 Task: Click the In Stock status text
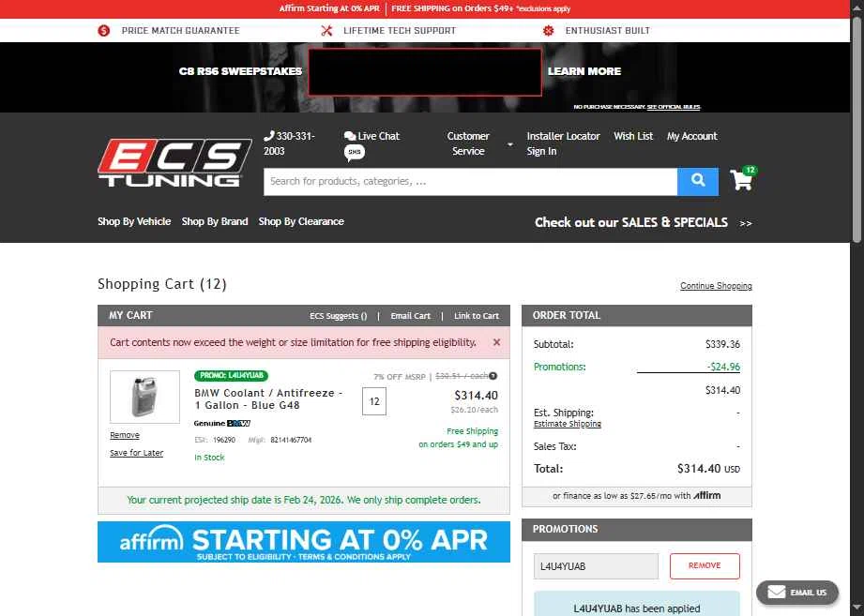pyautogui.click(x=209, y=458)
